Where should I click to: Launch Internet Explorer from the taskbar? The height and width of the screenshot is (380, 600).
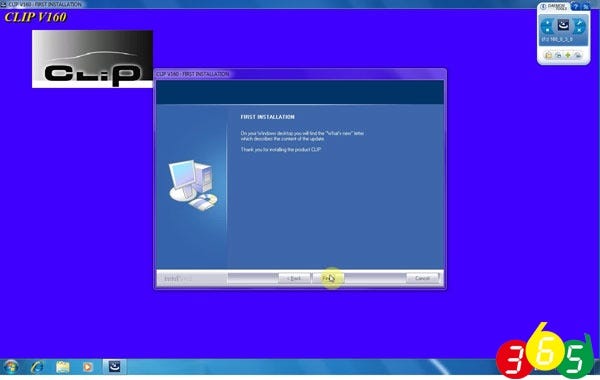point(37,367)
